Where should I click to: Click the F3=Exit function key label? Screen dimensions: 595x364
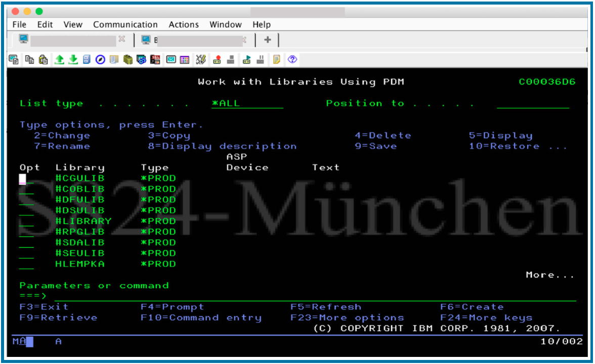tap(44, 307)
